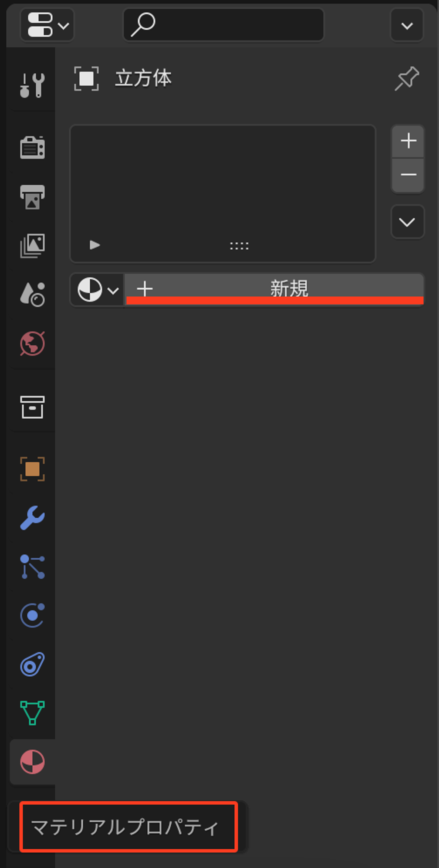The image size is (439, 868).
Task: Open the Particle properties tab
Action: (x=32, y=566)
